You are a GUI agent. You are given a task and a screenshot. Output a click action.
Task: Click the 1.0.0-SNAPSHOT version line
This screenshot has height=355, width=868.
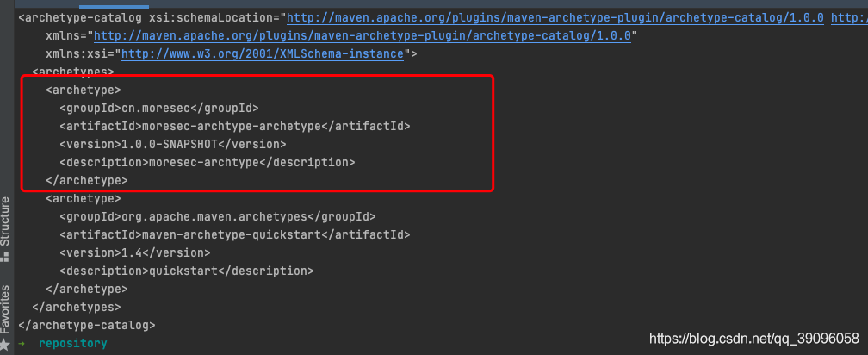tap(173, 145)
